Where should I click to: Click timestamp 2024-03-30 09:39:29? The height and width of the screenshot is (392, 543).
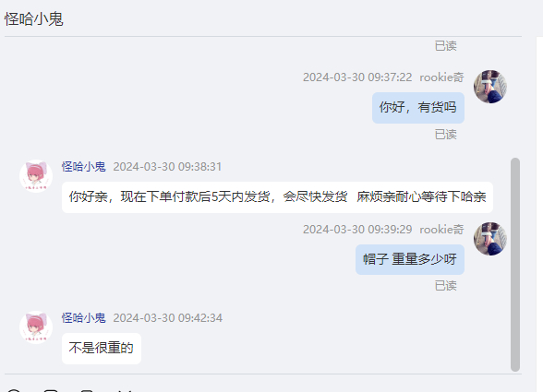357,230
